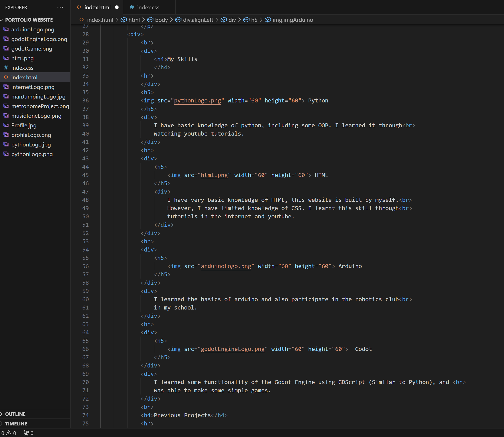Image resolution: width=504 pixels, height=437 pixels.
Task: Click the warnings triangle icon in status bar
Action: coord(9,433)
